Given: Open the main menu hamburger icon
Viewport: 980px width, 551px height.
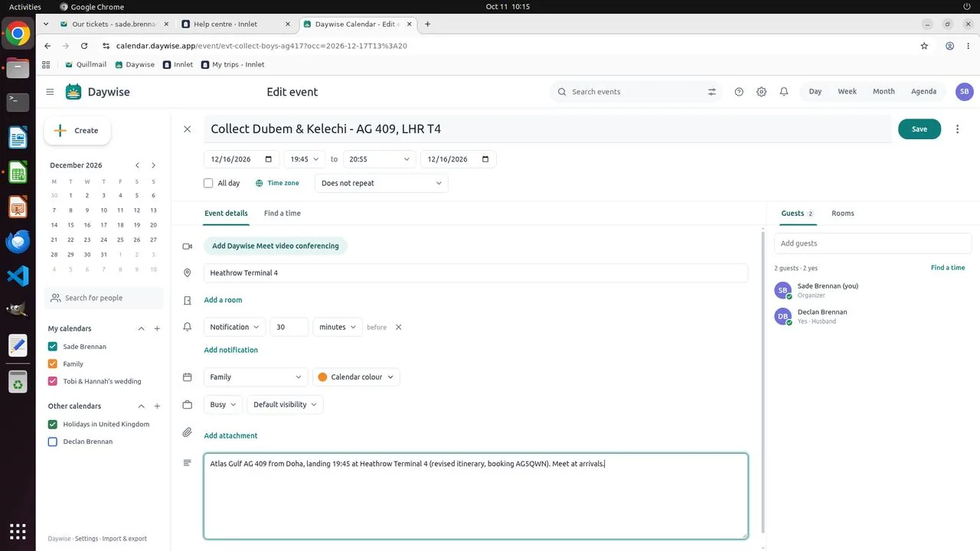Looking at the screenshot, I should coord(50,92).
